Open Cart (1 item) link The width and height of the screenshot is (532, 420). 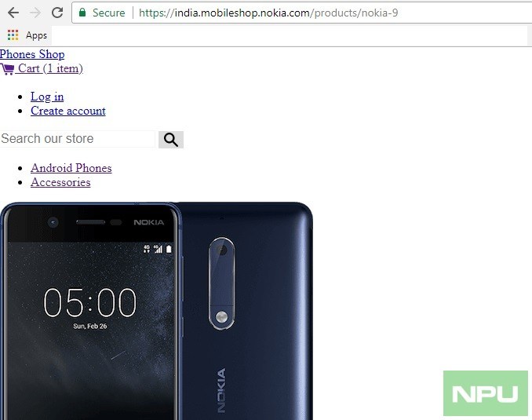tap(50, 68)
